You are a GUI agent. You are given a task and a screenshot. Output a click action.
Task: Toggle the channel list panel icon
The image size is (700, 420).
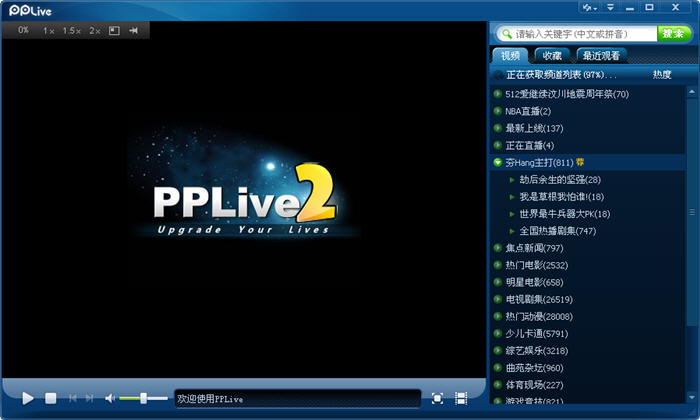[x=461, y=399]
